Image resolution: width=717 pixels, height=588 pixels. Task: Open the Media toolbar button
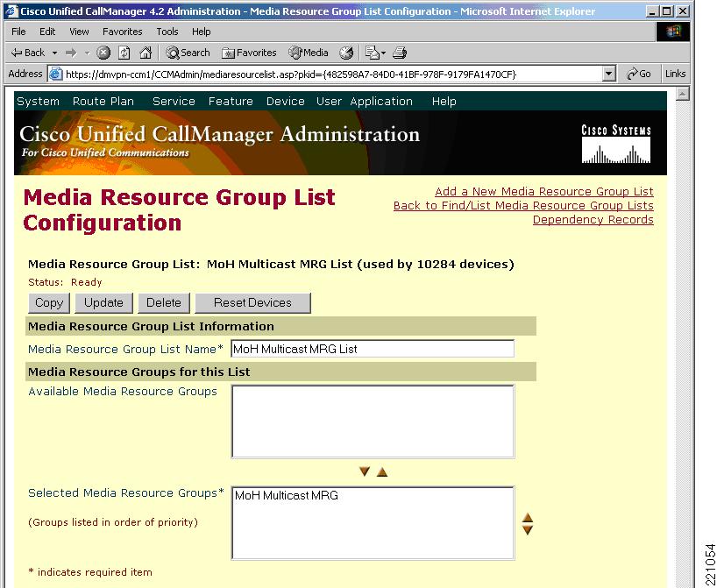pyautogui.click(x=309, y=53)
